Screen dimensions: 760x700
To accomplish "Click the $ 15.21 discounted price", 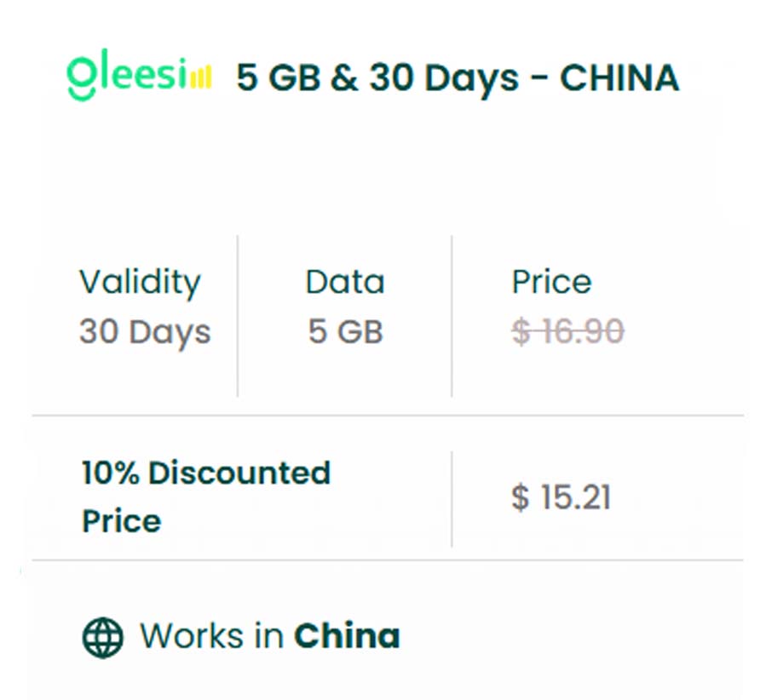I will [x=561, y=497].
